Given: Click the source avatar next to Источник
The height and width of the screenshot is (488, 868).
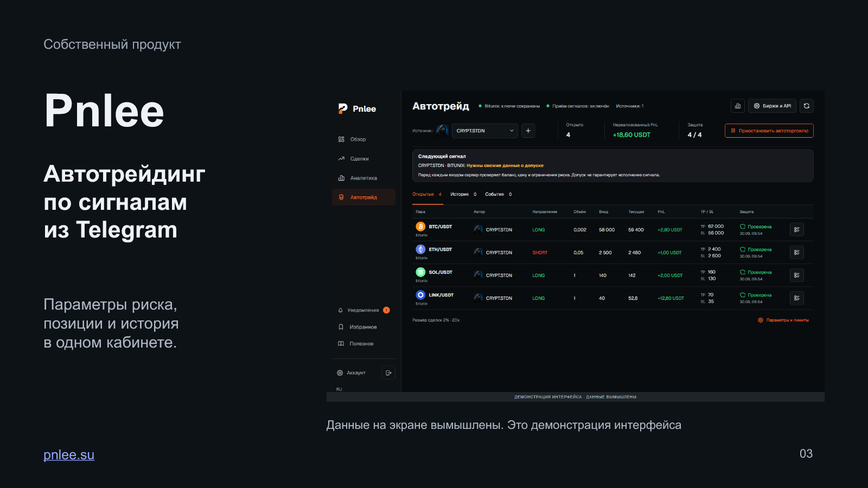Looking at the screenshot, I should pos(442,130).
